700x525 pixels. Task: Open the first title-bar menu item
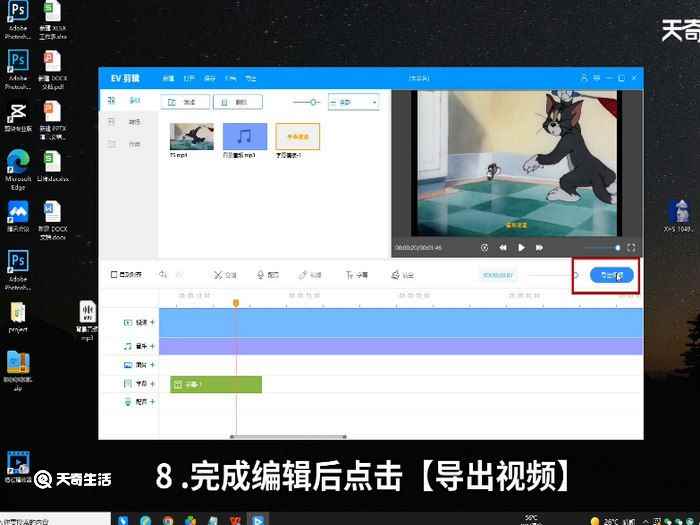168,79
